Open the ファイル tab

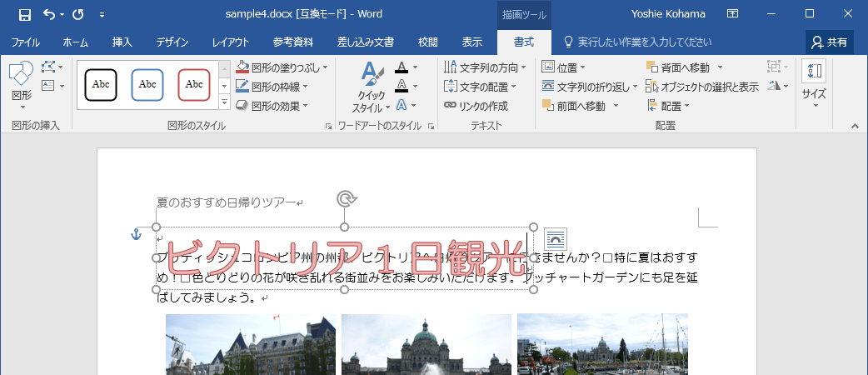click(25, 42)
